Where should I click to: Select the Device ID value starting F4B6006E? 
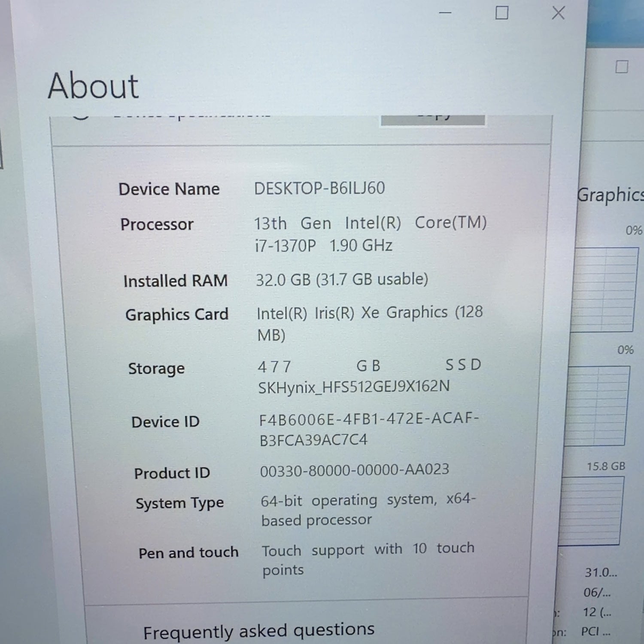click(369, 429)
